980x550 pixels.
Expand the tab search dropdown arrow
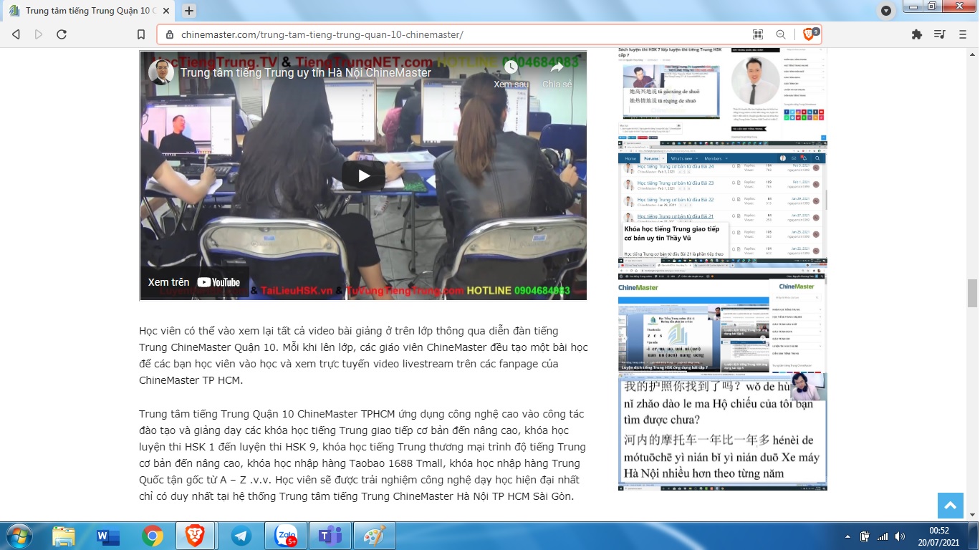[886, 11]
